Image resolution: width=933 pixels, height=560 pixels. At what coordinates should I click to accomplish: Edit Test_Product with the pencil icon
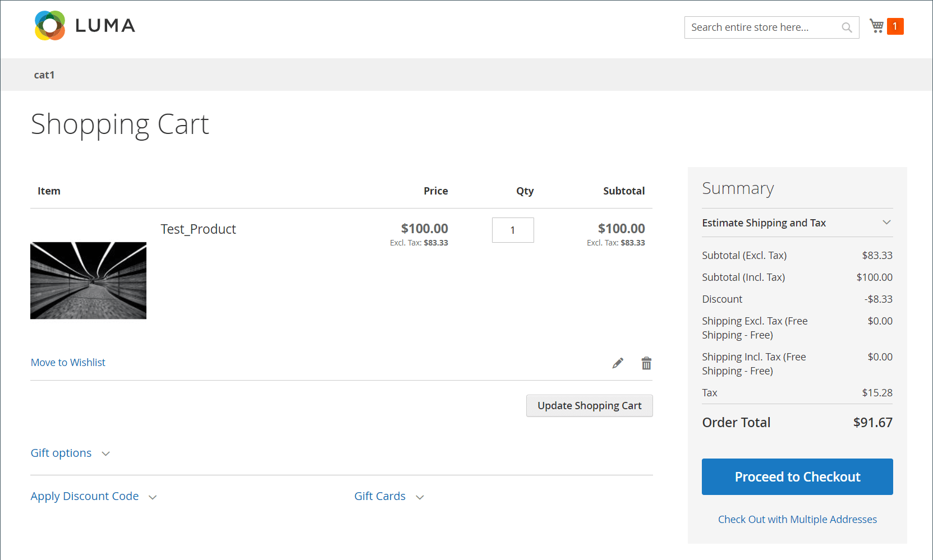(618, 363)
